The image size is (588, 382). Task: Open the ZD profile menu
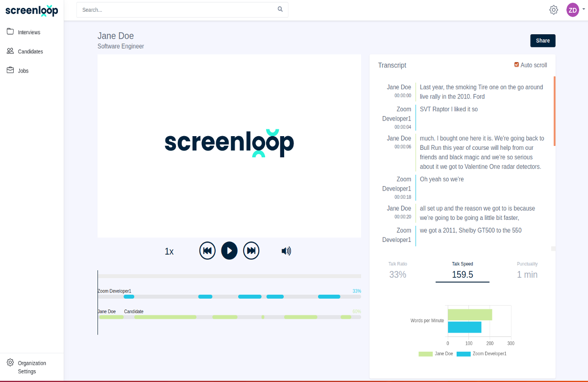coord(572,10)
